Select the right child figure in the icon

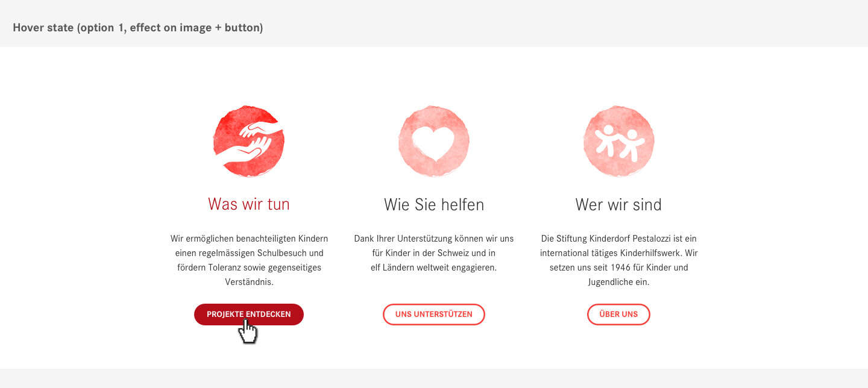pyautogui.click(x=631, y=145)
